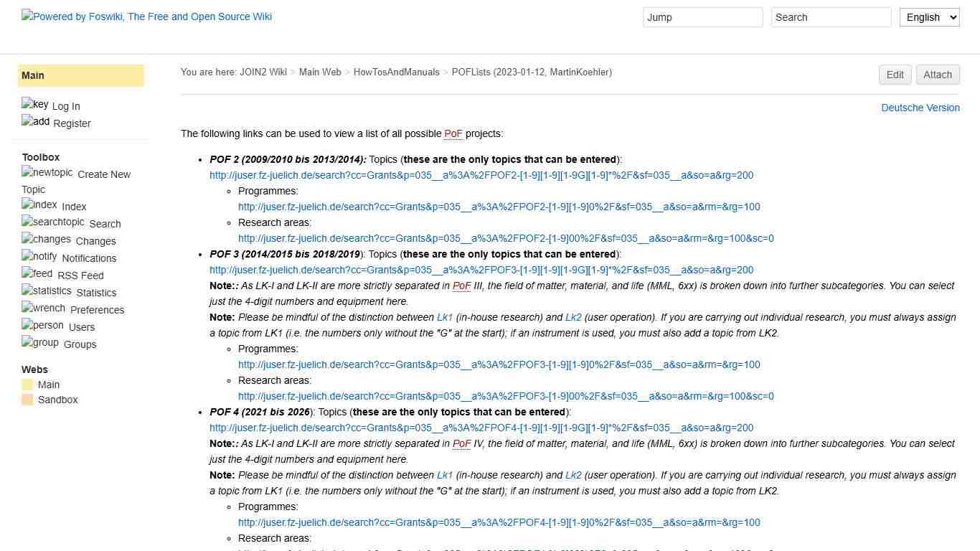Select the Sandbox web entry
980x551 pixels.
[x=57, y=400]
